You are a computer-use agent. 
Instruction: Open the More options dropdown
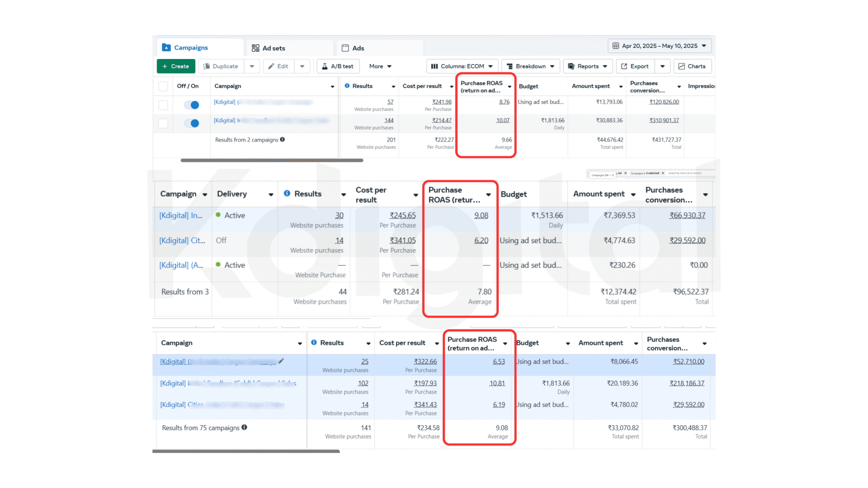click(x=380, y=66)
